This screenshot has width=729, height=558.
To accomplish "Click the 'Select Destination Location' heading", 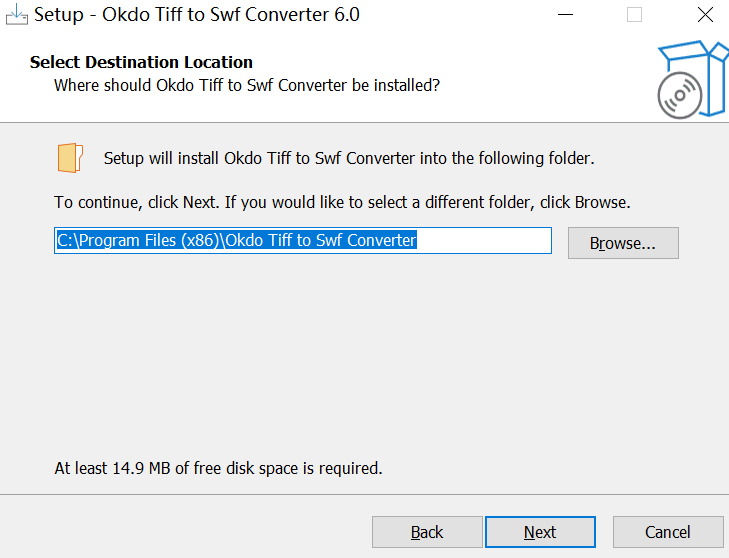I will click(141, 62).
